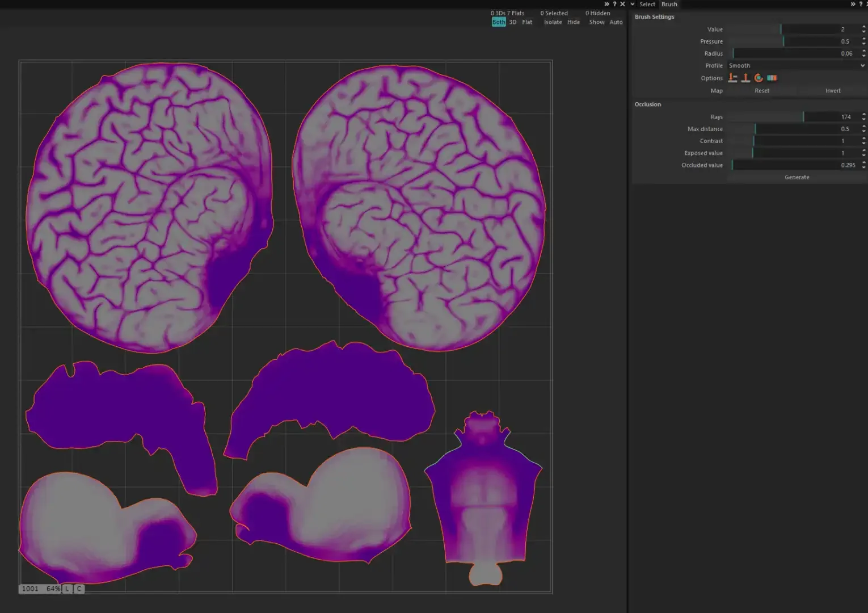Click Generate to compute occlusion
Viewport: 868px width, 613px height.
click(x=797, y=177)
